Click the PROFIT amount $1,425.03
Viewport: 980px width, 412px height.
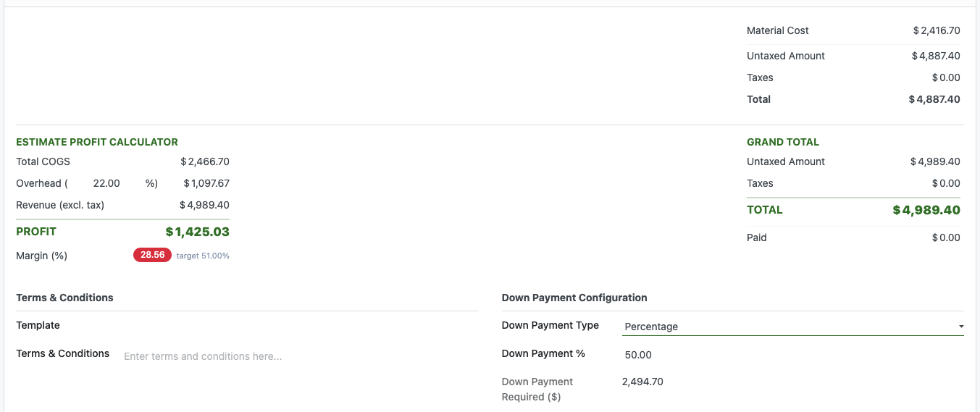pos(198,232)
